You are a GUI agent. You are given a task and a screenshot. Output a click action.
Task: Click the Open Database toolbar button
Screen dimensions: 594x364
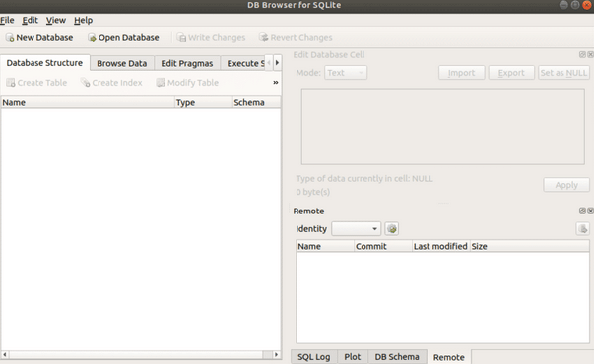[123, 37]
